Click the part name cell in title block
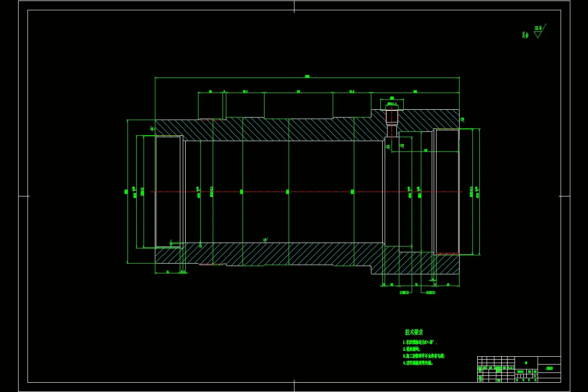Screen dimensions: 588x392 (x=549, y=368)
